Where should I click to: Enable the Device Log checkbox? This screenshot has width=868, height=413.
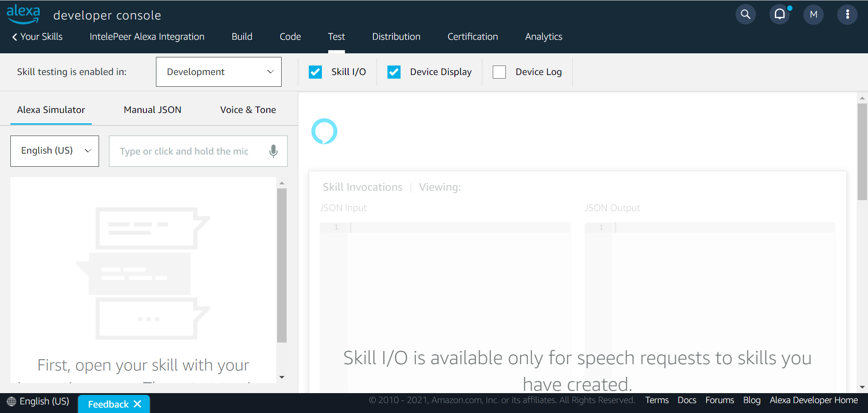[x=499, y=72]
